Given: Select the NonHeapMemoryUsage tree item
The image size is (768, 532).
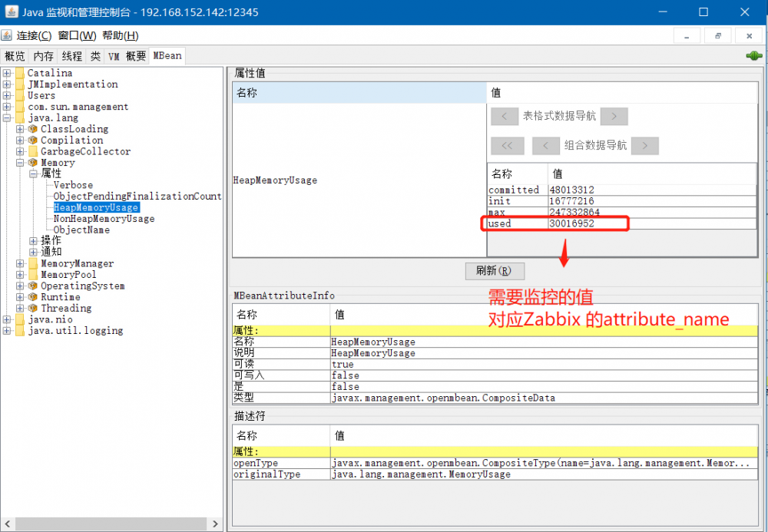Looking at the screenshot, I should (x=102, y=218).
